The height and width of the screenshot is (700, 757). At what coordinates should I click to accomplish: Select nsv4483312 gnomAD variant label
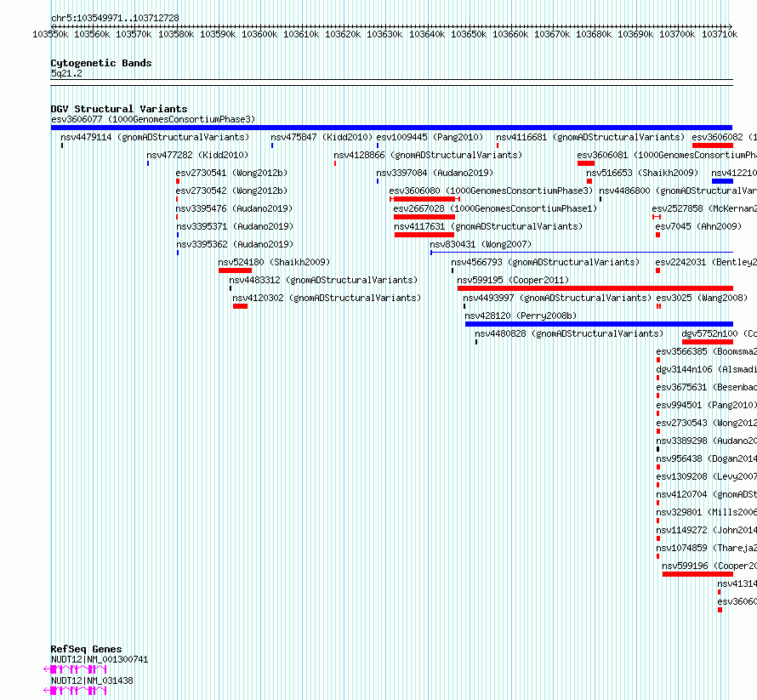point(323,280)
